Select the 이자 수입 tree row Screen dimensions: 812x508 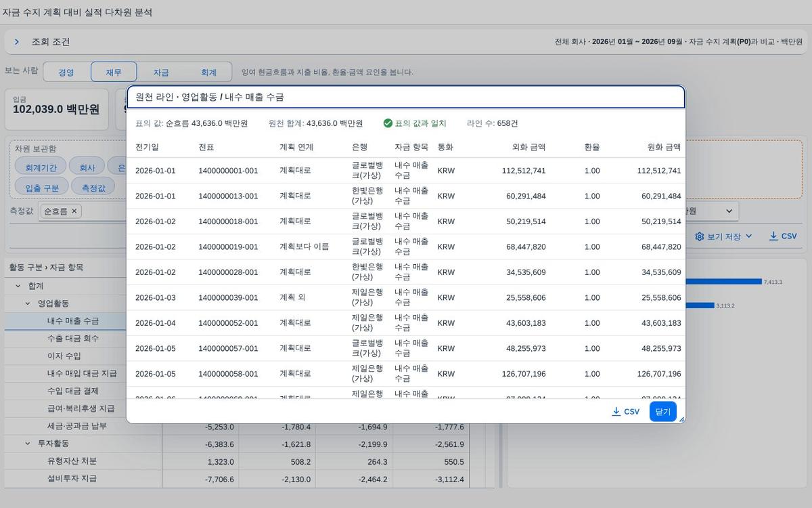coord(66,356)
